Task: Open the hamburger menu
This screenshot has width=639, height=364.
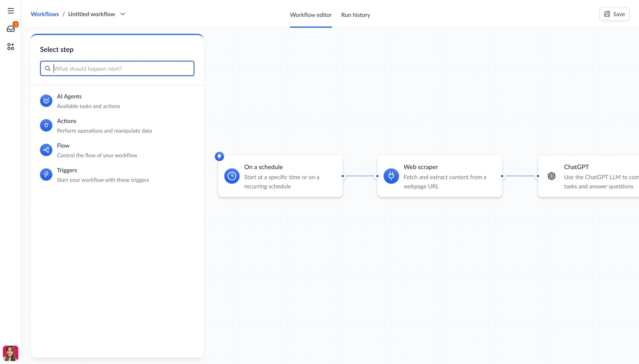Action: tap(11, 11)
